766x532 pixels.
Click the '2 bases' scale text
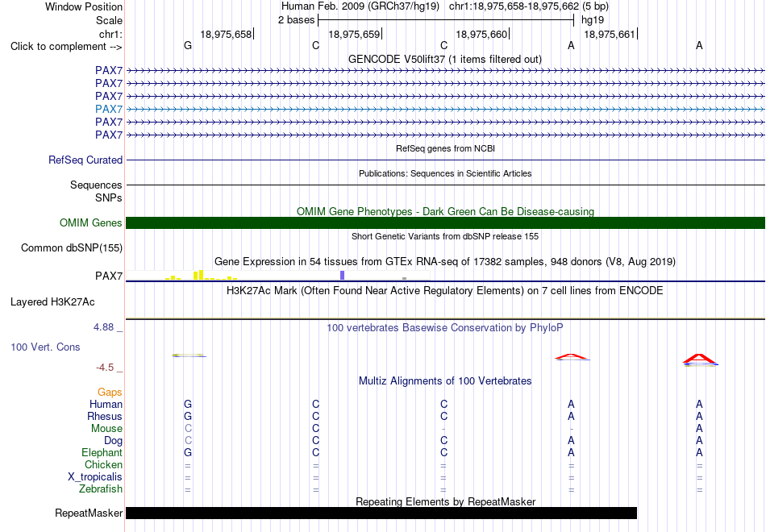click(297, 20)
